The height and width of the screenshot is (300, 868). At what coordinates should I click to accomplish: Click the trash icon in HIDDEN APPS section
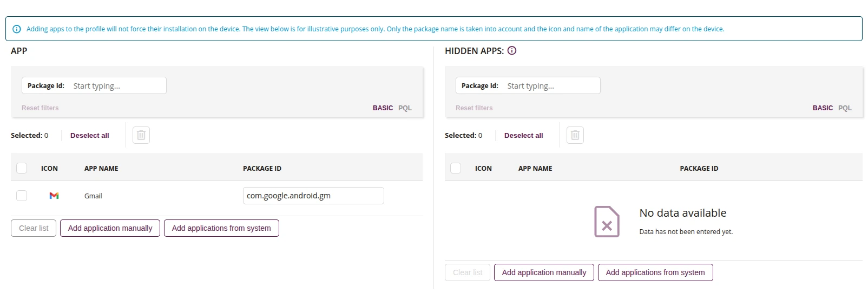pos(575,135)
